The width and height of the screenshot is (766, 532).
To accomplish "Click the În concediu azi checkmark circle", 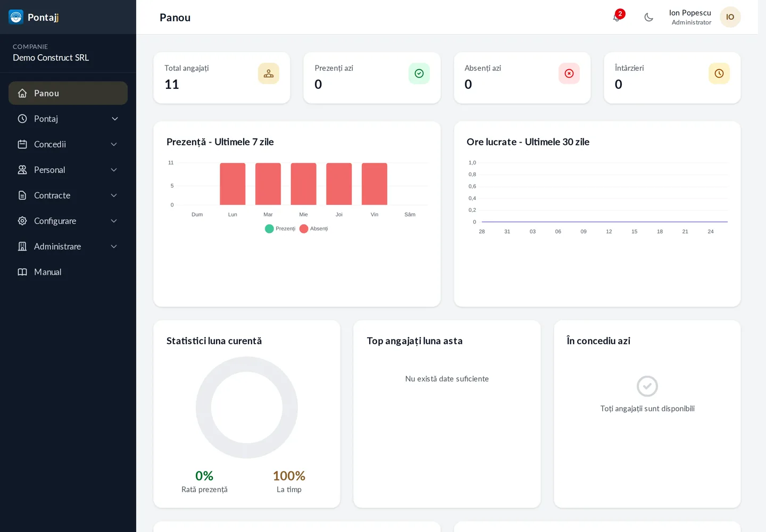I will point(647,386).
